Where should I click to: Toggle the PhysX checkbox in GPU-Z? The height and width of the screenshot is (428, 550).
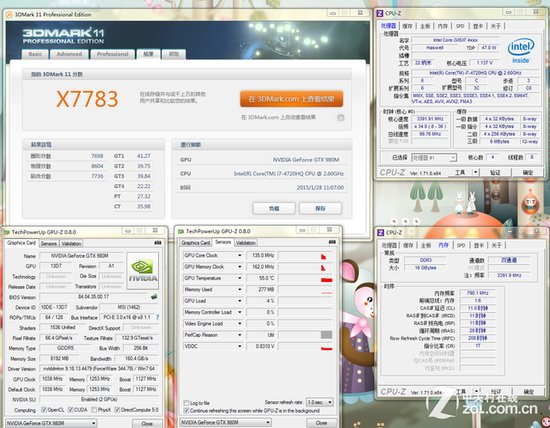pyautogui.click(x=94, y=409)
